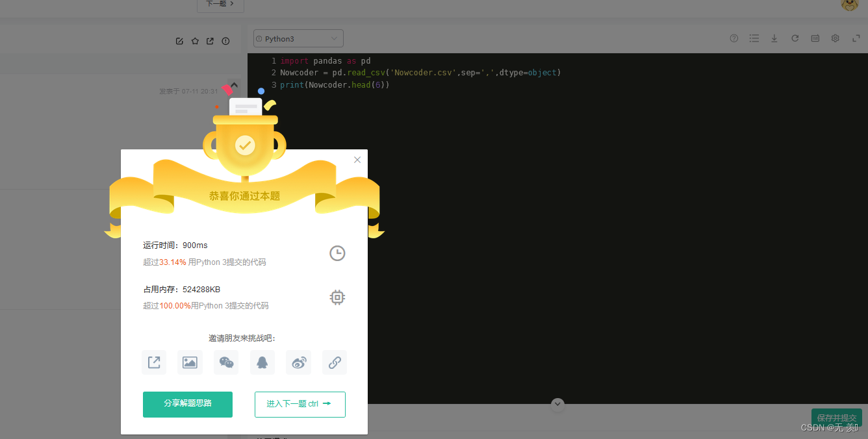Open the Python3 language dropdown
This screenshot has height=439, width=868.
coord(298,38)
